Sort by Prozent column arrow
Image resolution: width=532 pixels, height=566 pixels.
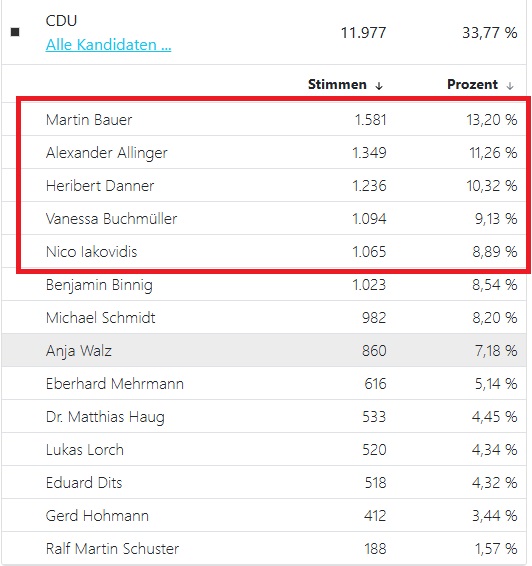[510, 86]
